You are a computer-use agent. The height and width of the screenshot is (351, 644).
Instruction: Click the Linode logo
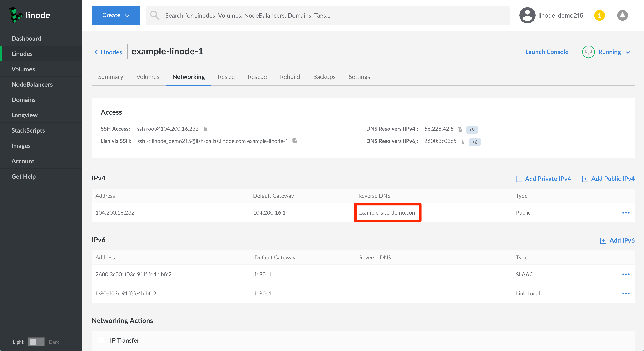tap(30, 15)
